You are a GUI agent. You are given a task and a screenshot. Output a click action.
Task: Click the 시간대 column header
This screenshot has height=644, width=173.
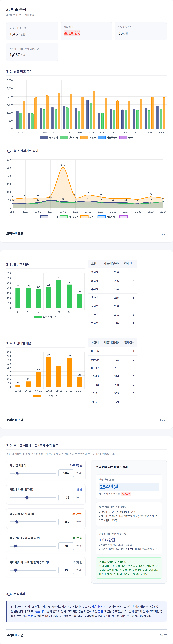pyautogui.click(x=95, y=342)
